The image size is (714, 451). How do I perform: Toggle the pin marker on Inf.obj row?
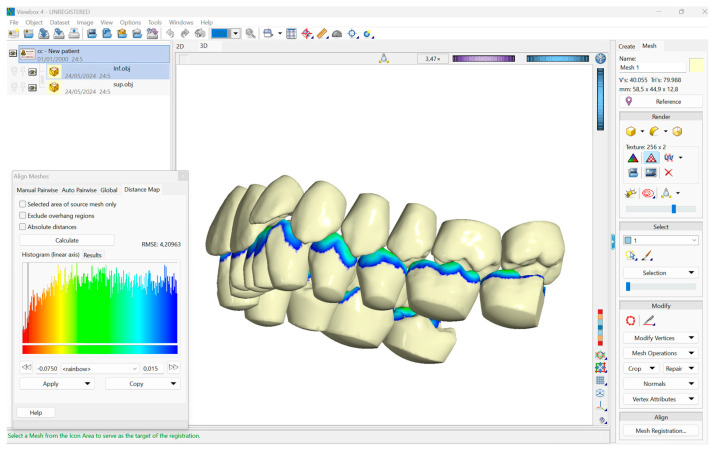(14, 72)
